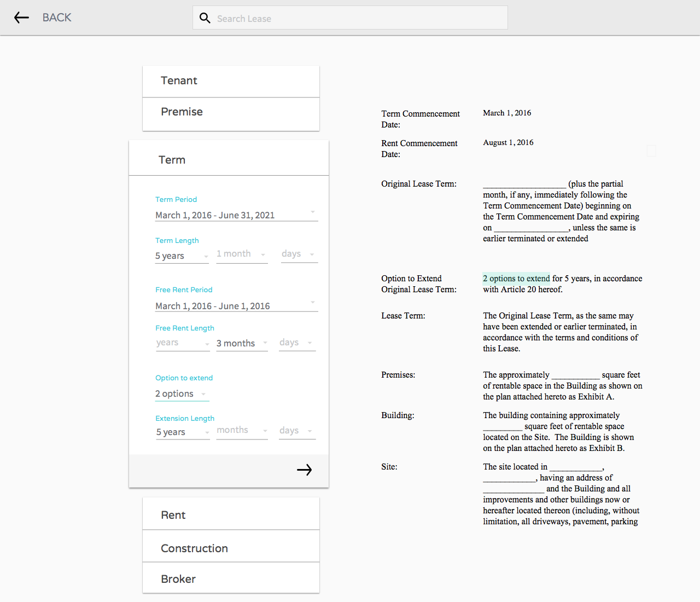Screen dimensions: 700x602
Task: Click the back arrow icon
Action: click(x=21, y=18)
